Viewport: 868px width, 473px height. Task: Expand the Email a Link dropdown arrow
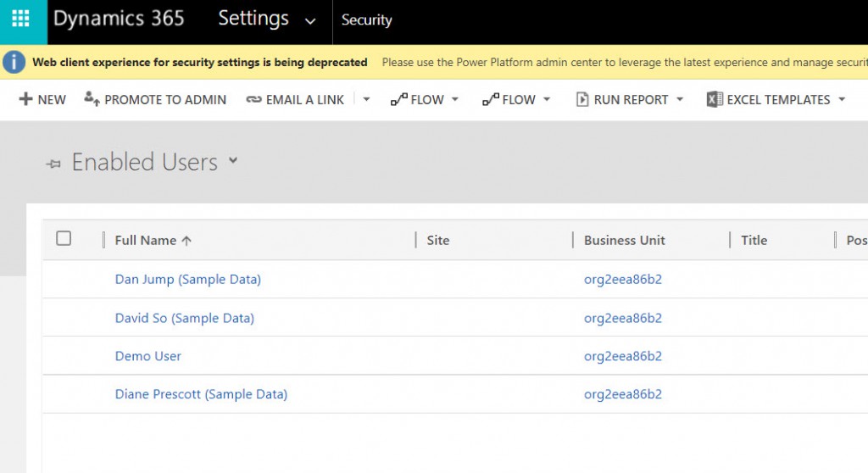[366, 100]
